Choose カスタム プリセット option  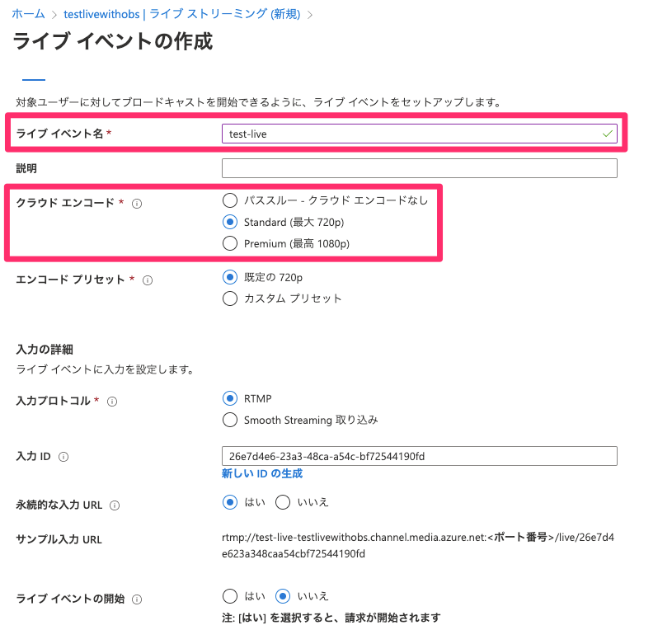coord(230,298)
